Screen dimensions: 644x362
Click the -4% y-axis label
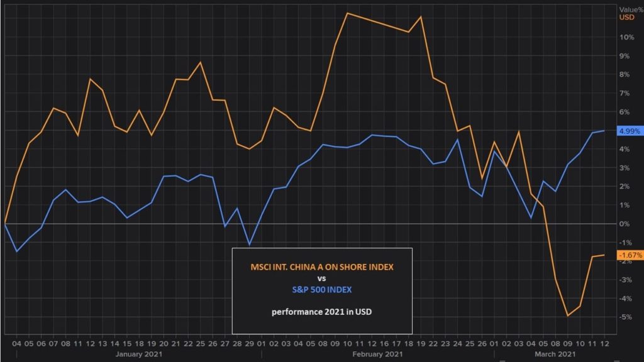(x=626, y=299)
